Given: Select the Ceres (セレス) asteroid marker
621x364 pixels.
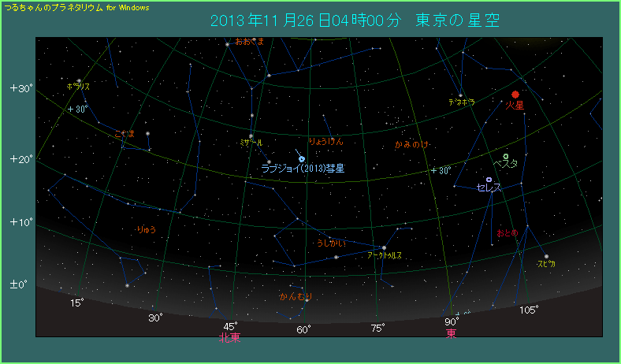Looking at the screenshot, I should (x=489, y=180).
